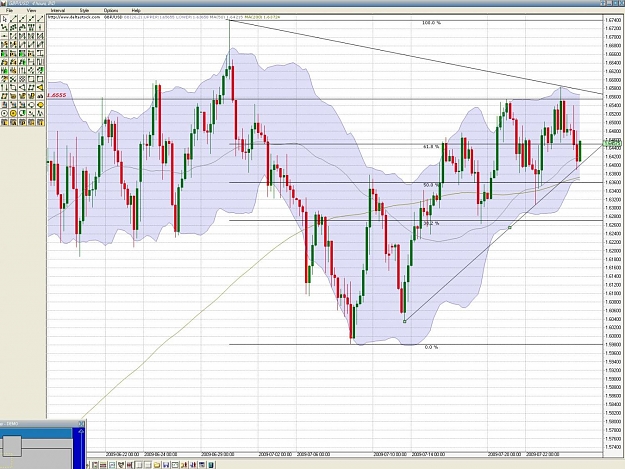The height and width of the screenshot is (469, 625).
Task: Click the 0.0 % Fibonacci label
Action: click(x=432, y=347)
